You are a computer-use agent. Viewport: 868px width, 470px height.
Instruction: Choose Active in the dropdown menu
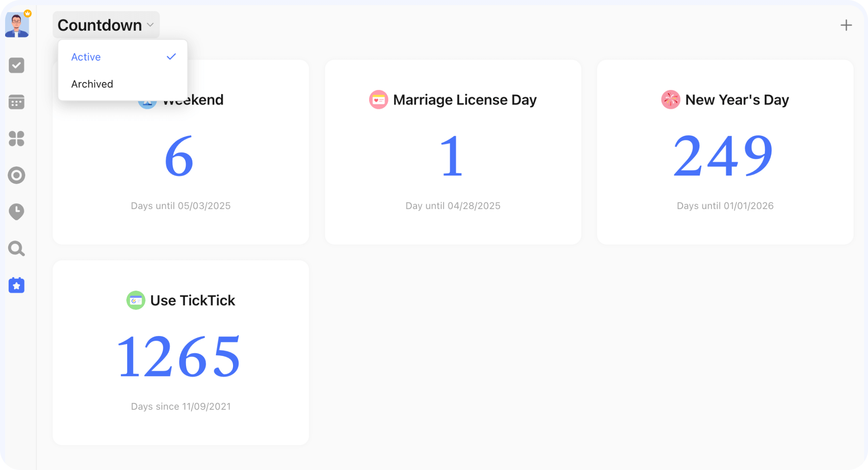(x=86, y=56)
